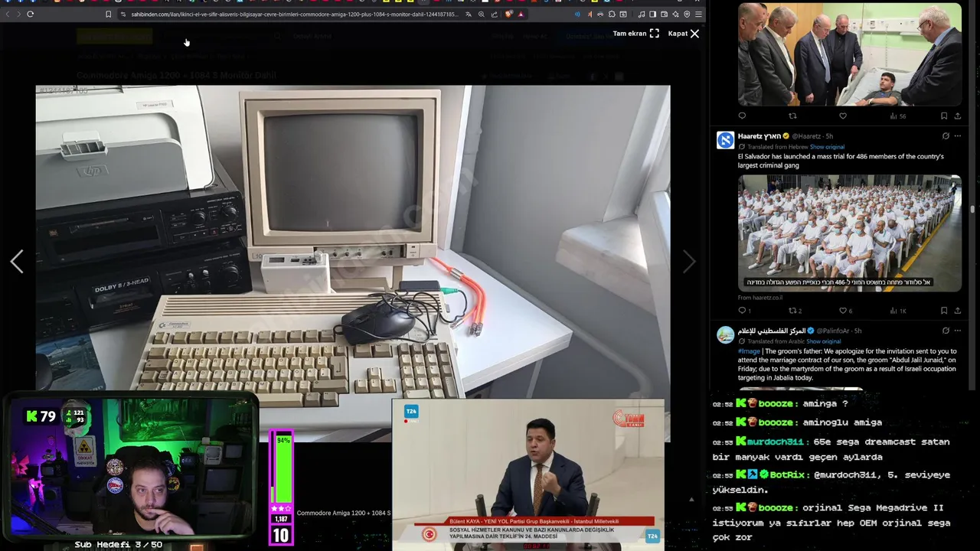Click the share icon in address bar
The height and width of the screenshot is (551, 980).
495,14
